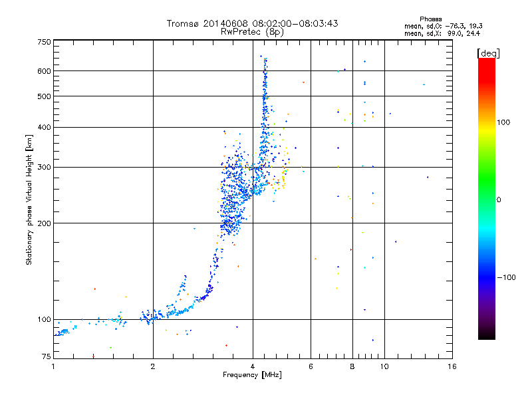The image size is (532, 399).
Task: Click the y-axis tick label "200"
Action: click(44, 223)
